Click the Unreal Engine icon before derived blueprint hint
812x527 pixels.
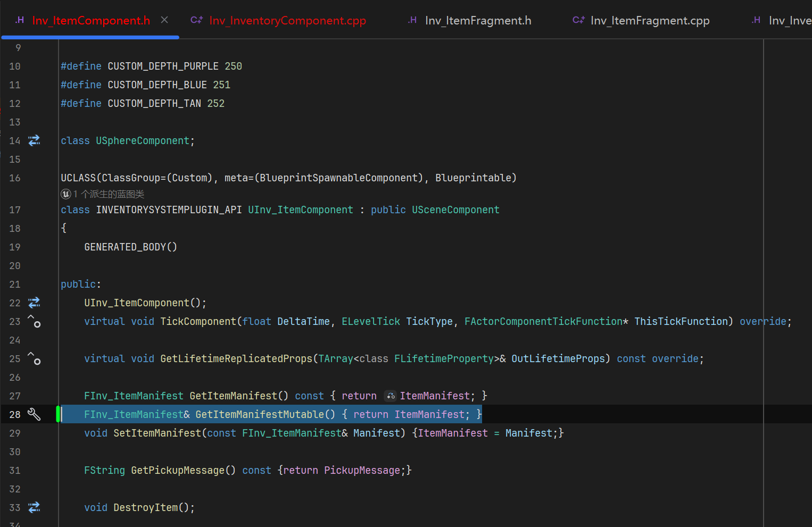[66, 194]
